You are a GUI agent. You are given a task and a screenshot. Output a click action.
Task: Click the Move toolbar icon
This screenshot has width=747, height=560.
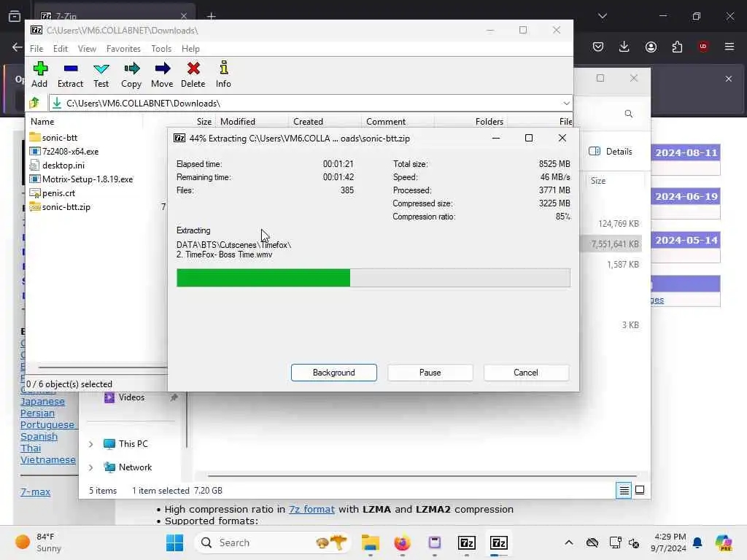click(x=162, y=74)
